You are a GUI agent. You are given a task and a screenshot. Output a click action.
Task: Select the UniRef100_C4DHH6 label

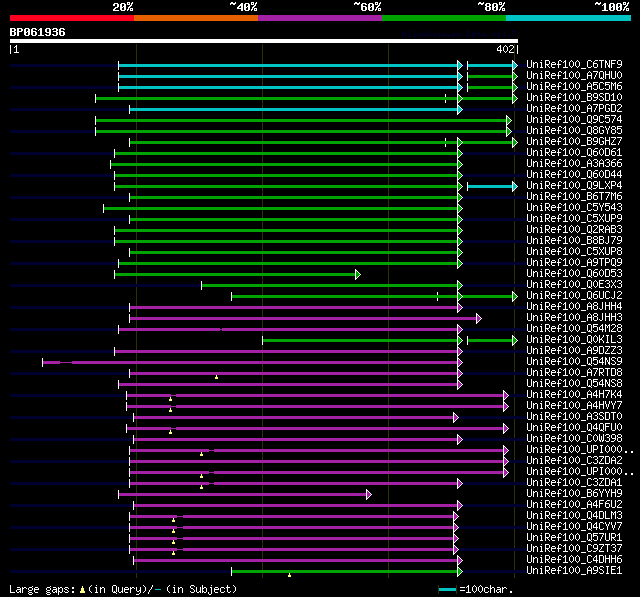coord(574,560)
